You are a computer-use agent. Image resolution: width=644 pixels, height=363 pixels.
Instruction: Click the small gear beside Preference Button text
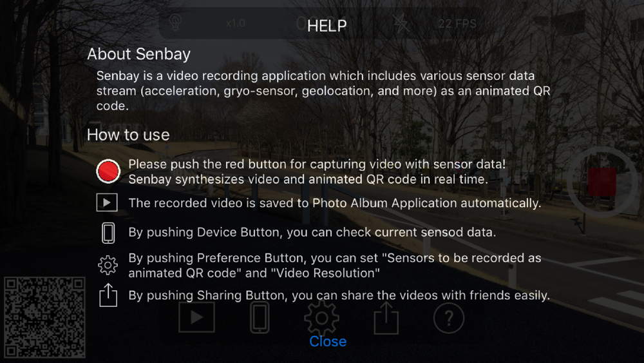108,265
